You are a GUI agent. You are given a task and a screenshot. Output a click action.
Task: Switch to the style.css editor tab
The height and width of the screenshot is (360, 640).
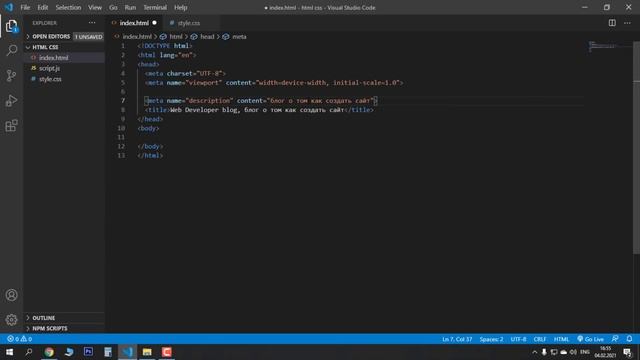tap(189, 23)
